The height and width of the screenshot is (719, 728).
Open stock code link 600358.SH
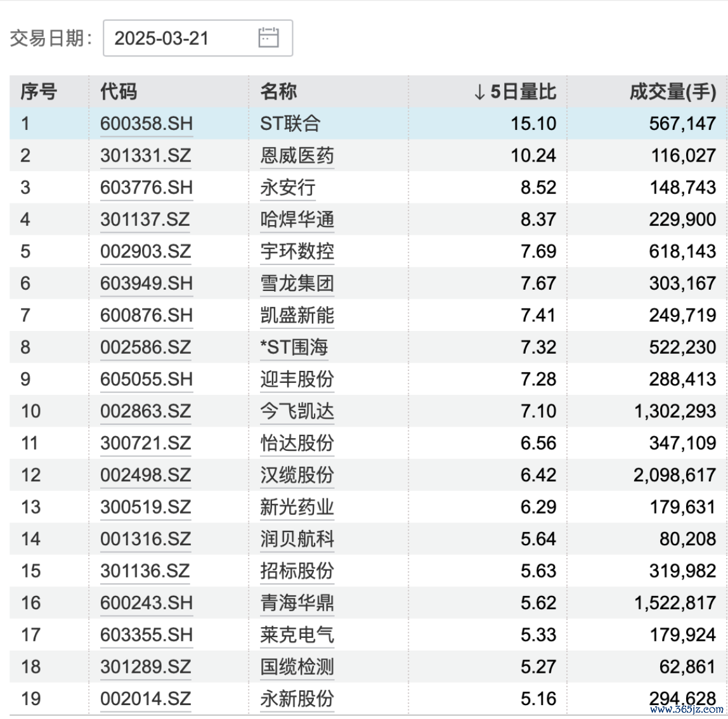tap(146, 124)
